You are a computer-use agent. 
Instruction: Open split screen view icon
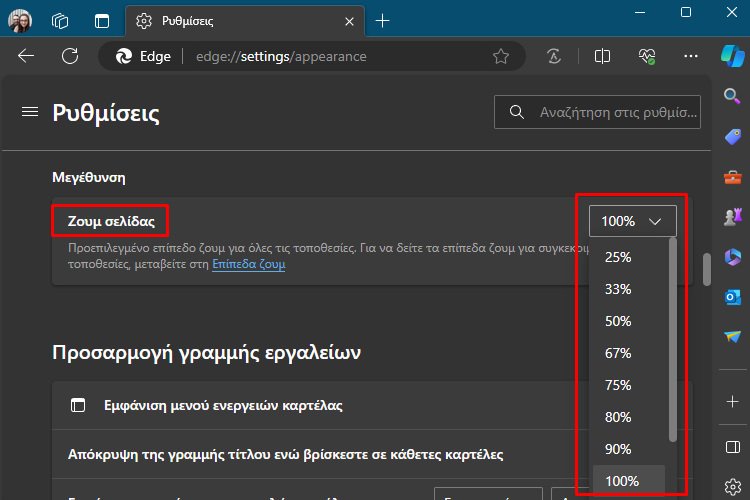(x=602, y=56)
